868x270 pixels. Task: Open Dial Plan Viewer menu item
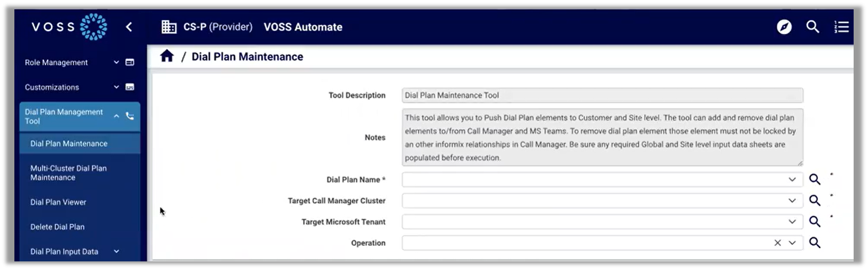80,202
